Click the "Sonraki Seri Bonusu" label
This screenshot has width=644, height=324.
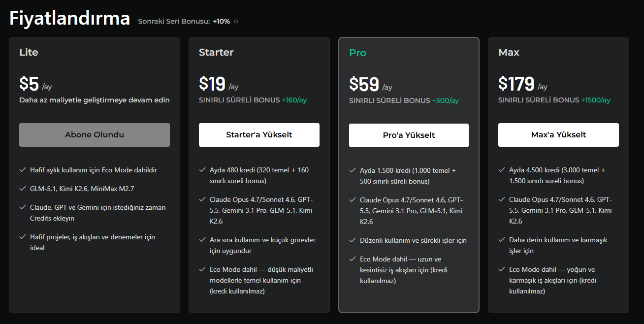174,22
